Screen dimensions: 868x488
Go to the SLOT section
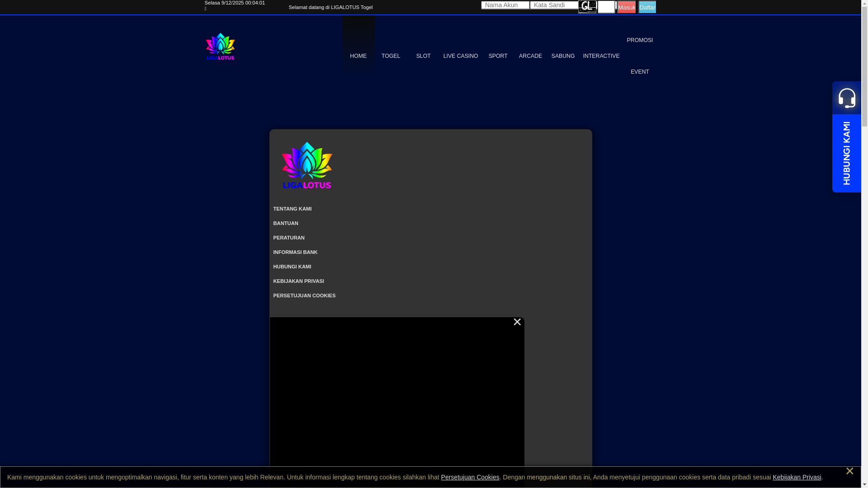(423, 56)
